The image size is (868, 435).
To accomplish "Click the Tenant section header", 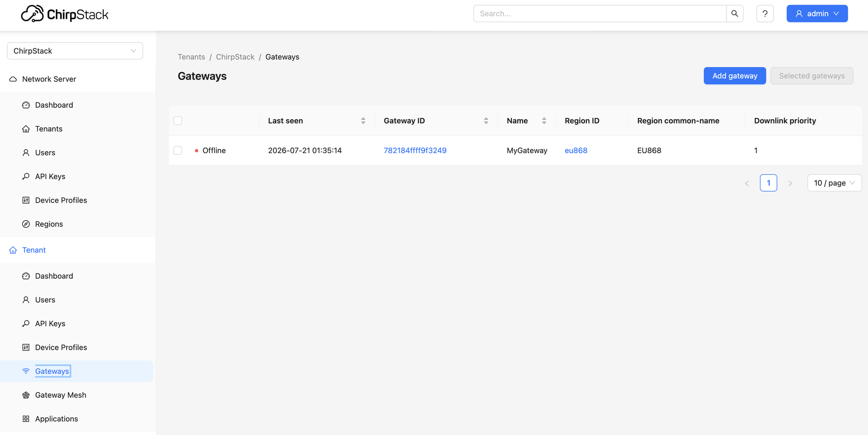I will (x=78, y=250).
